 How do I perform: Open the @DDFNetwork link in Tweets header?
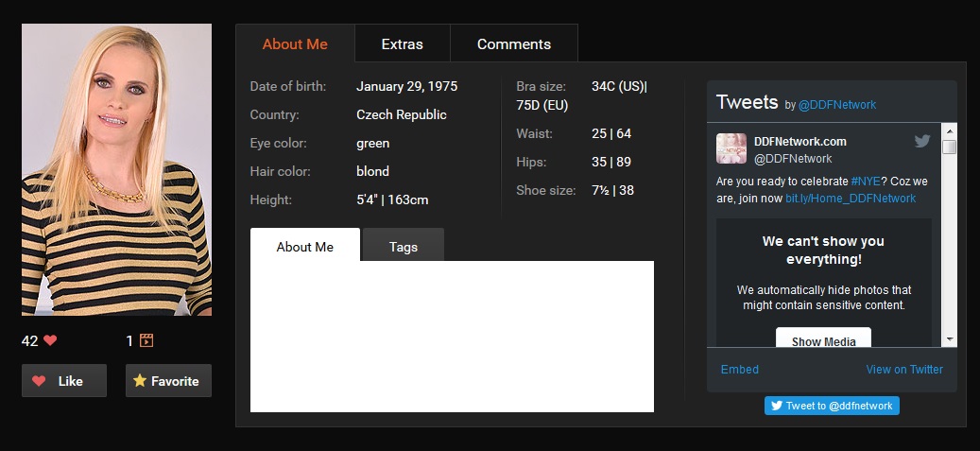click(x=837, y=105)
